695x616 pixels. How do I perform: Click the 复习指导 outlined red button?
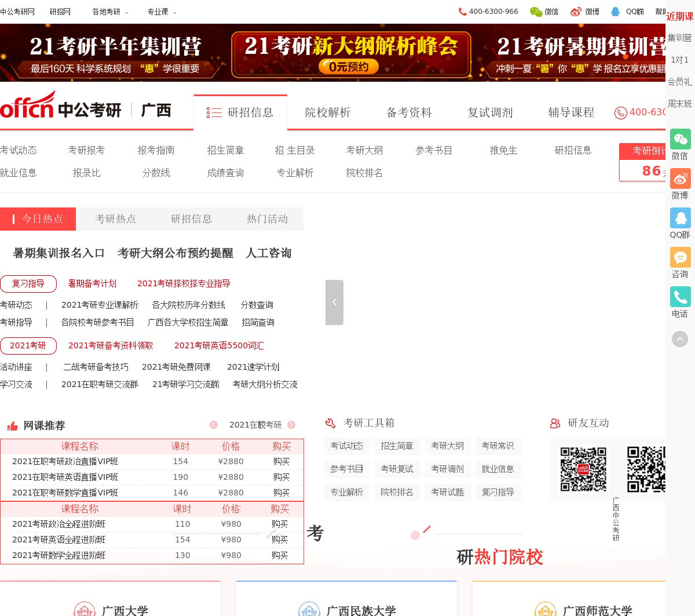tap(28, 283)
